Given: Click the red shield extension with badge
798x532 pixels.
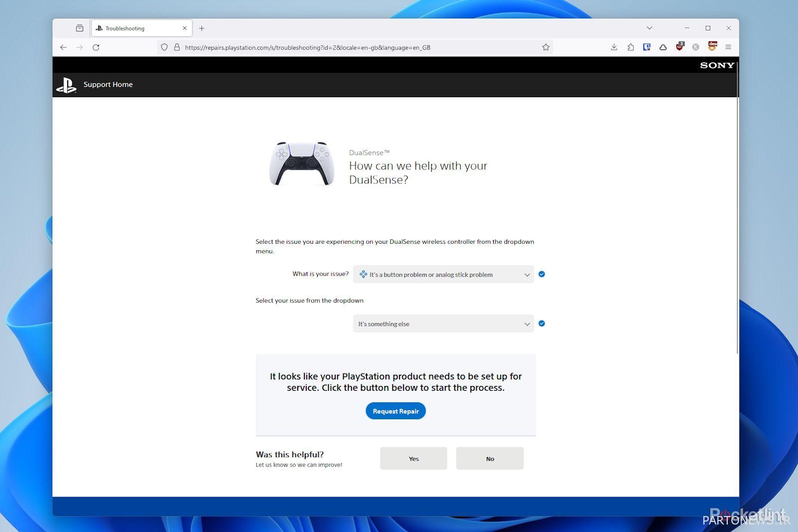Looking at the screenshot, I should [680, 47].
